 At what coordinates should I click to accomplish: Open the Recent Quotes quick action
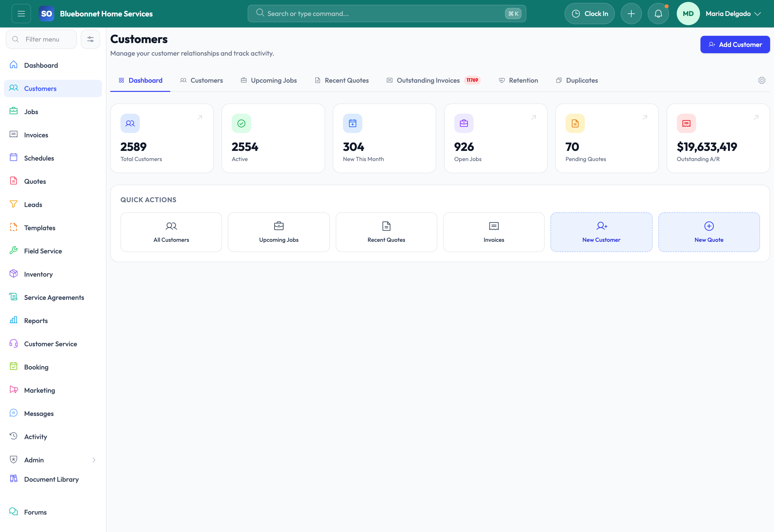point(386,232)
